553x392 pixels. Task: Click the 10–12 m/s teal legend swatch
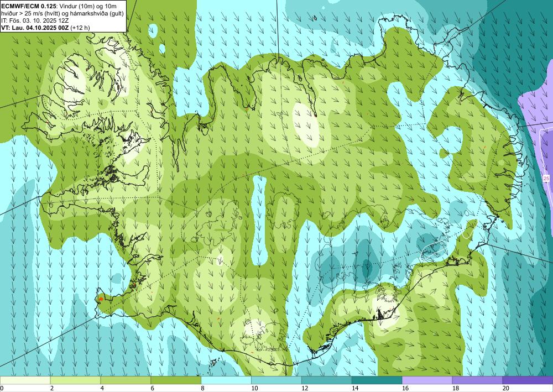276,380
